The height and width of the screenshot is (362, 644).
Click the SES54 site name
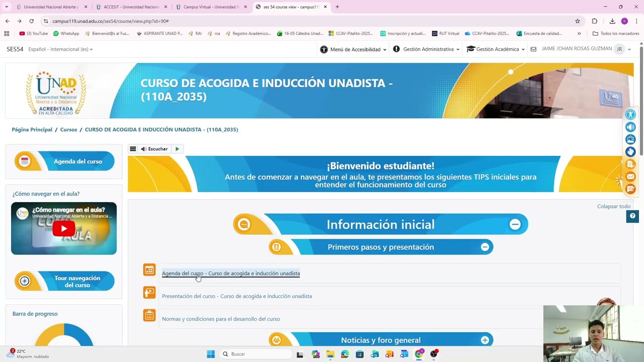pos(15,49)
